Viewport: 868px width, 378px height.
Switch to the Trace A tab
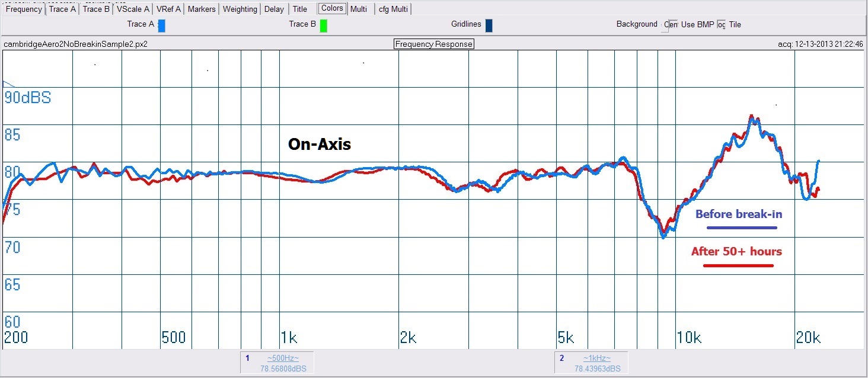[62, 9]
